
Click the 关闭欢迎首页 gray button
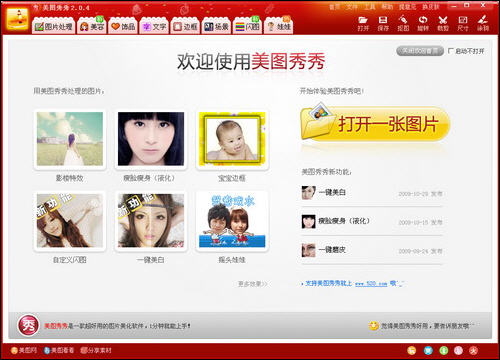[x=420, y=51]
